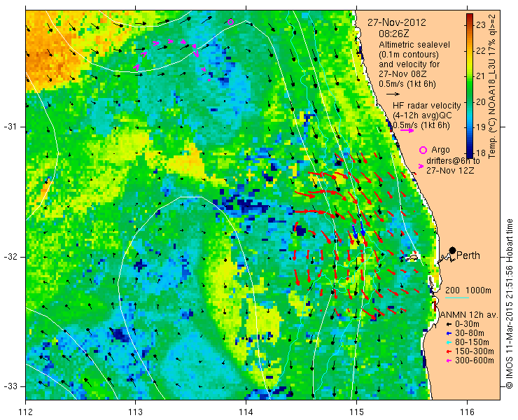Image resolution: width=518 pixels, height=420 pixels.
Task: Click the 20 tick label on temperature colorbar
Action: [x=481, y=101]
